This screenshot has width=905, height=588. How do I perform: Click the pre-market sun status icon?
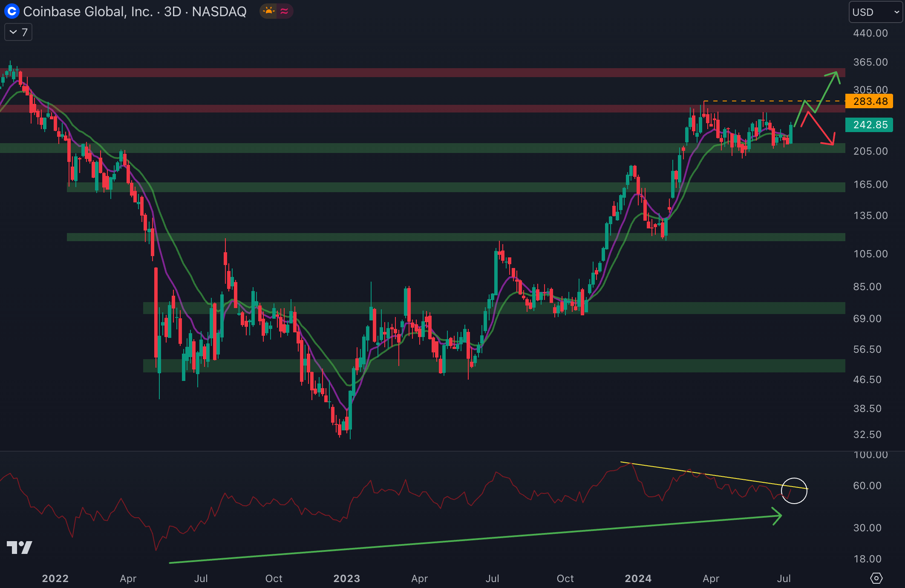tap(269, 11)
